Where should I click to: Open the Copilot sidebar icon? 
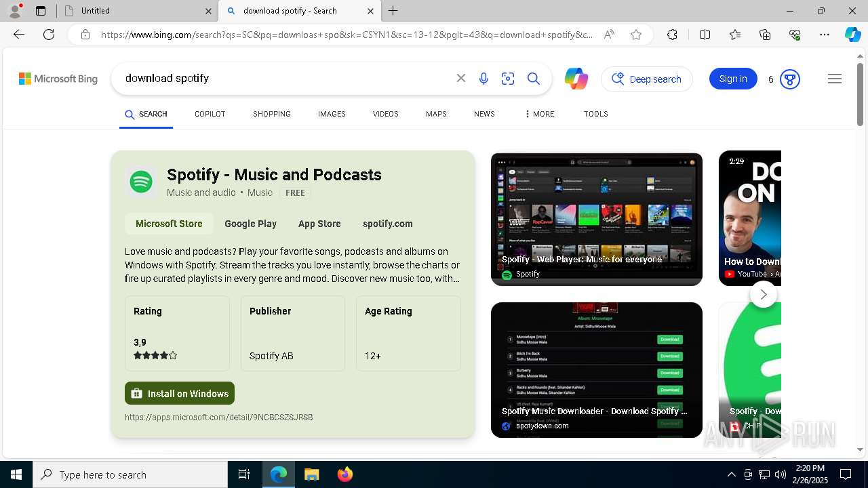pos(852,35)
